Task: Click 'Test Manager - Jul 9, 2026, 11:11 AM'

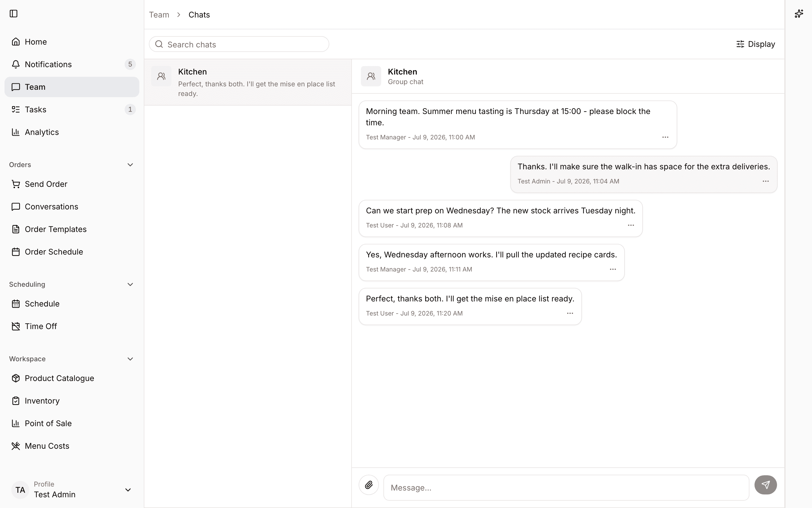Action: coord(419,269)
